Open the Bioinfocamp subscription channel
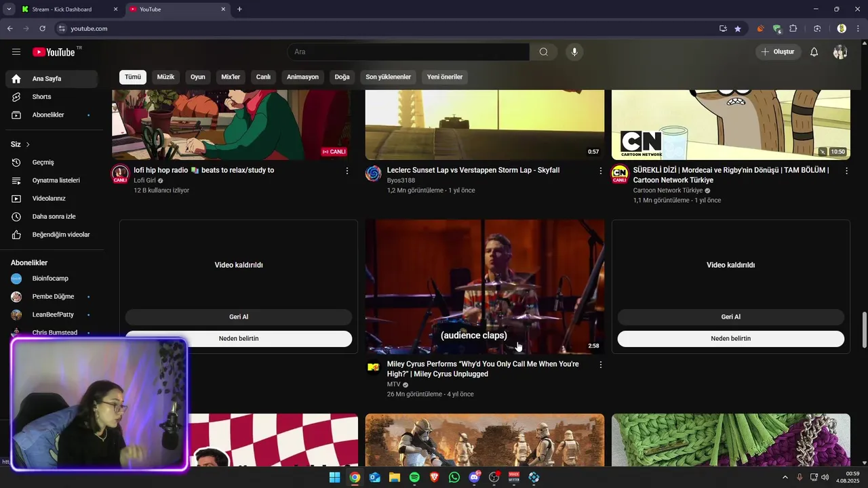868x488 pixels. point(52,279)
